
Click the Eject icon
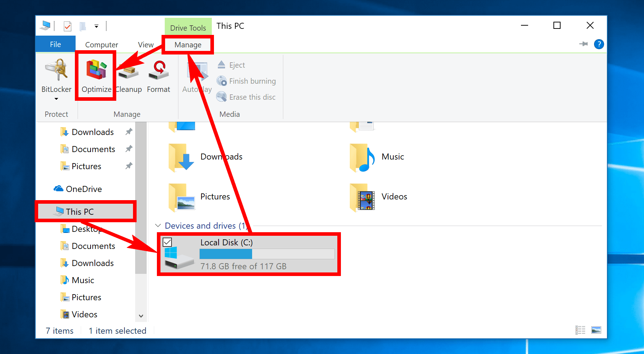(x=222, y=64)
